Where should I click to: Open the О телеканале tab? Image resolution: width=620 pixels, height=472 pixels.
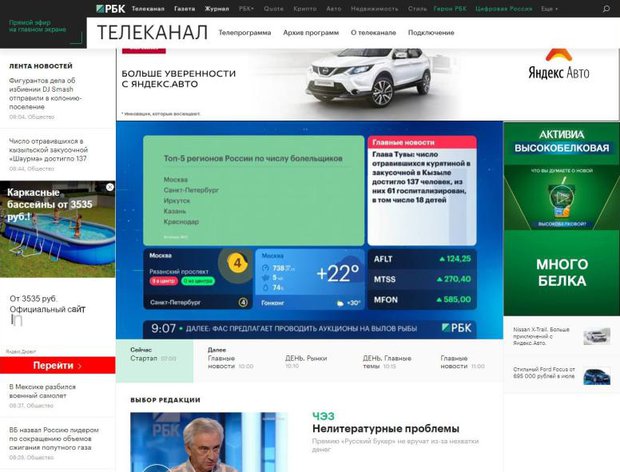click(x=373, y=32)
